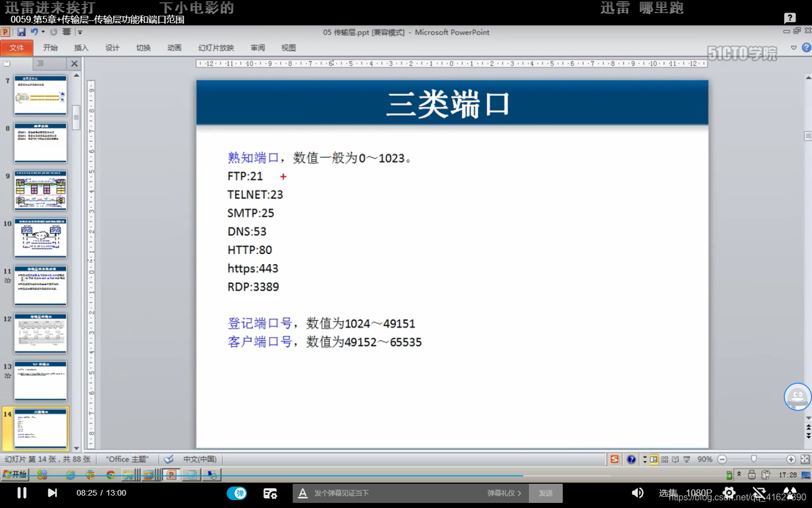Toggle the 弹 danmaku switch off

click(238, 493)
